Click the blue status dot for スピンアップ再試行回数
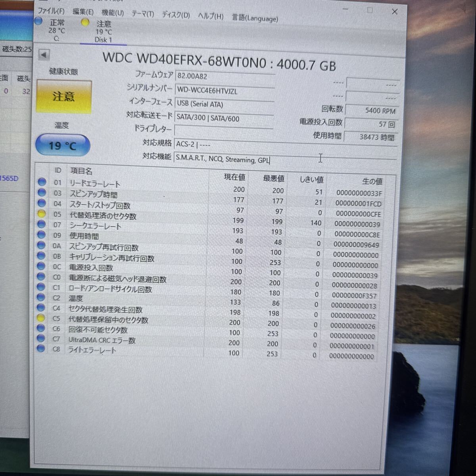The width and height of the screenshot is (476, 476). (x=41, y=245)
